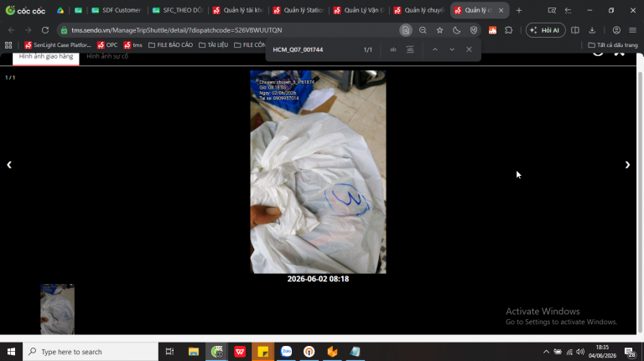Viewport: 644px width, 361px height.
Task: Click find box text HCM_Q07_001744
Action: [298, 49]
